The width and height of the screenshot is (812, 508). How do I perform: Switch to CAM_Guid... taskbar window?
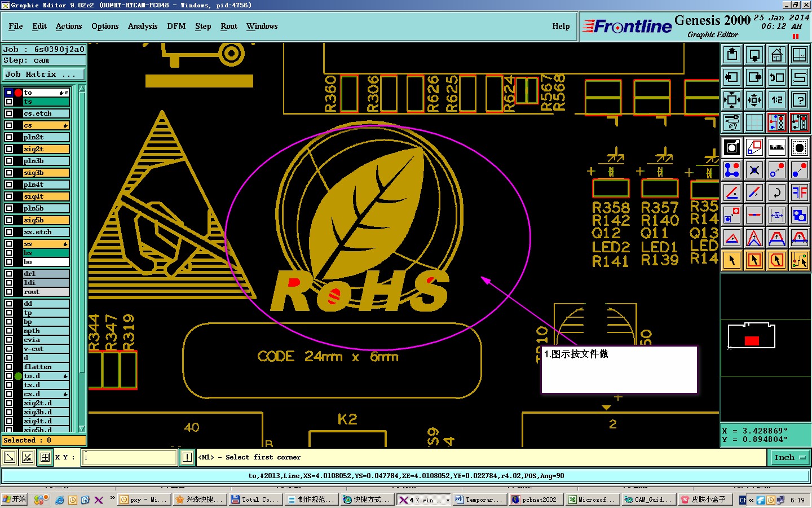click(x=648, y=500)
